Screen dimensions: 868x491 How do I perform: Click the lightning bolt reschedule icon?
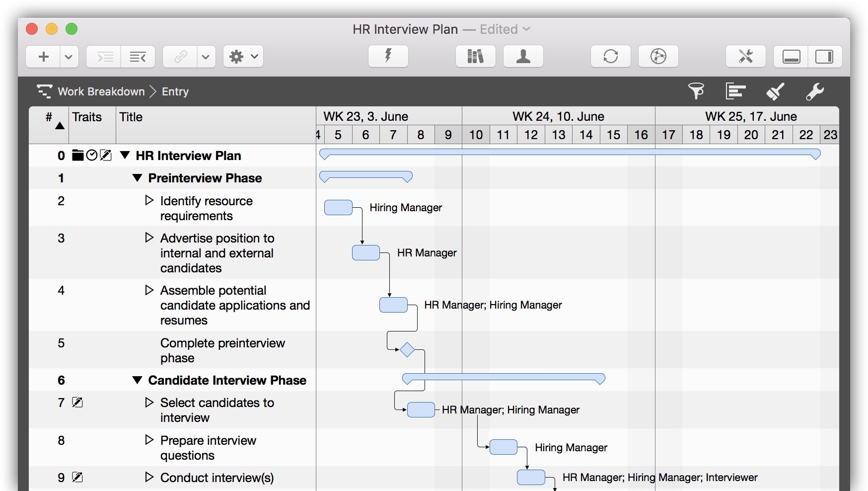pos(388,56)
